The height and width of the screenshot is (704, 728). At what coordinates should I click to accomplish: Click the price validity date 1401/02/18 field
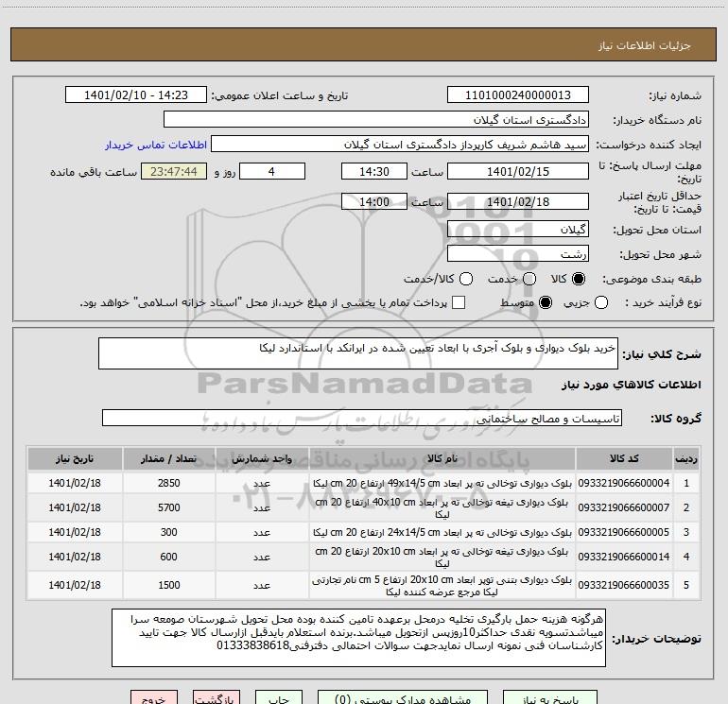coord(518,202)
